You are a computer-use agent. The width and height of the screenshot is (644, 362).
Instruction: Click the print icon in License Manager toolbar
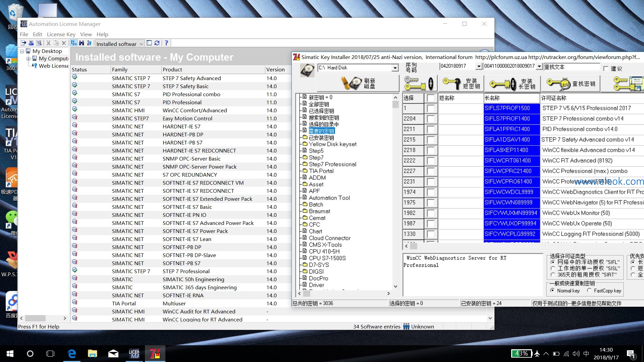(x=31, y=43)
